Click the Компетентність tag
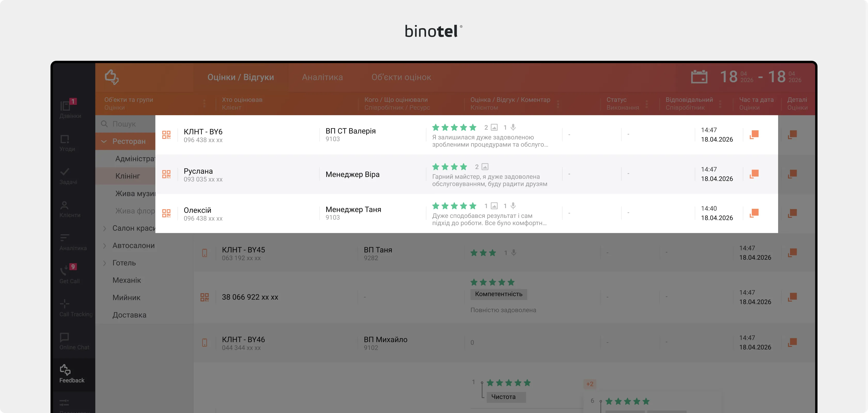Viewport: 868px width, 413px height. [x=499, y=294]
